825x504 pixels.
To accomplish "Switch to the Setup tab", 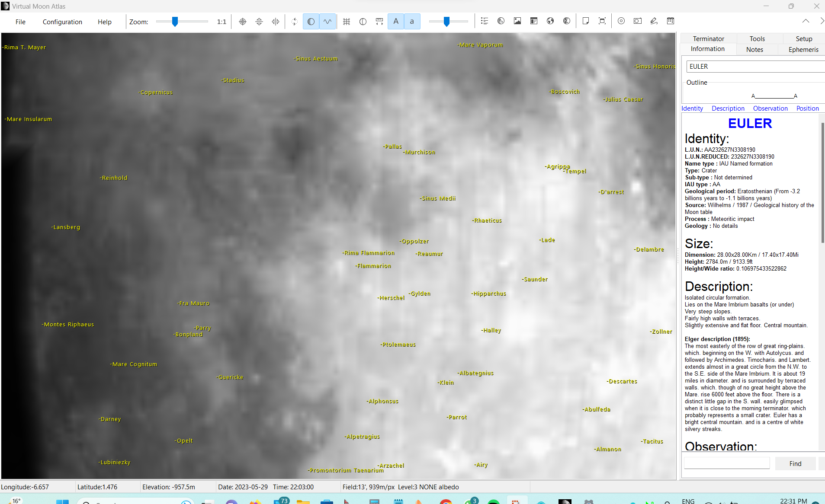I will pyautogui.click(x=804, y=38).
